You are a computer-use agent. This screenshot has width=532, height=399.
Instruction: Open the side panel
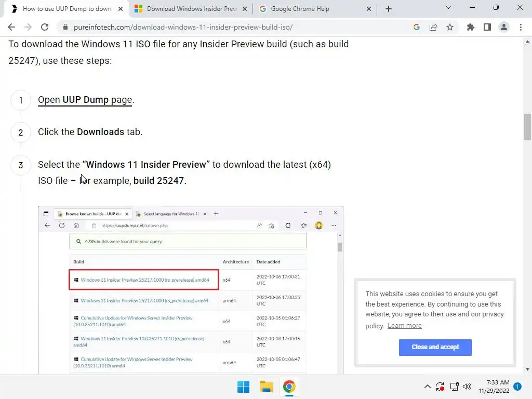487,27
